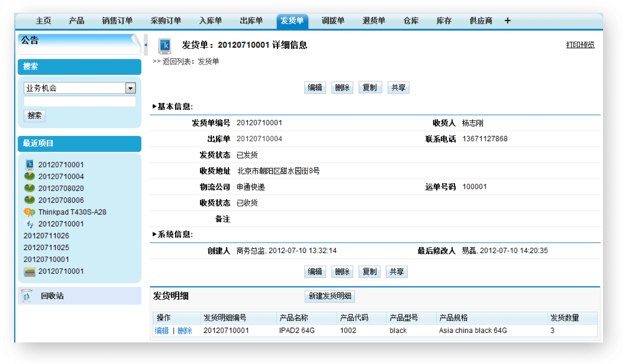Click 编辑 link in the 发货明细 row
This screenshot has height=364, width=630.
pos(162,331)
